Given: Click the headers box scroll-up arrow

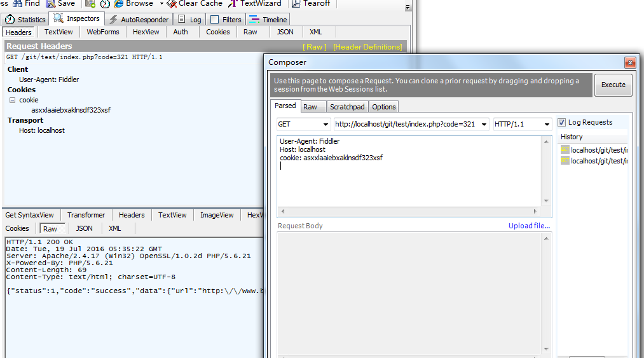Looking at the screenshot, I should pyautogui.click(x=546, y=142).
